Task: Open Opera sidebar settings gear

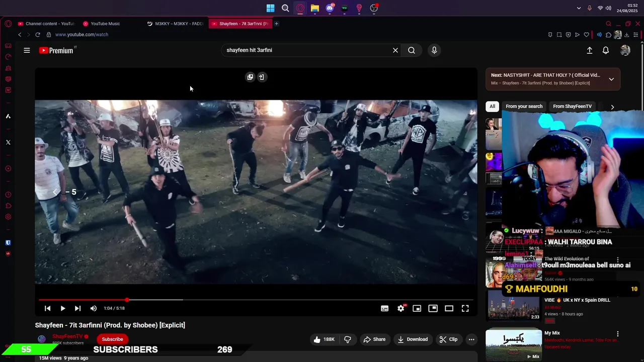Action: 8,217
